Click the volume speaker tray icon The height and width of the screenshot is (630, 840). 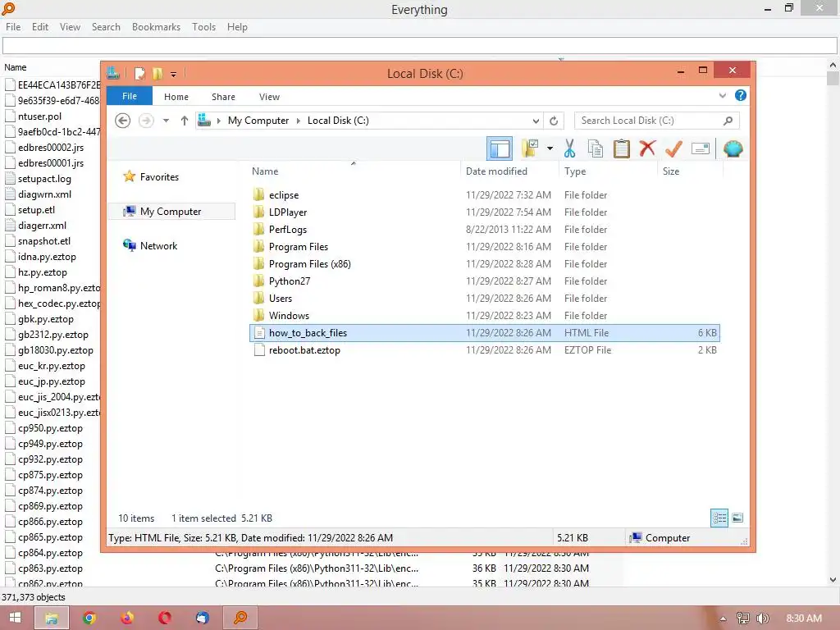762,619
